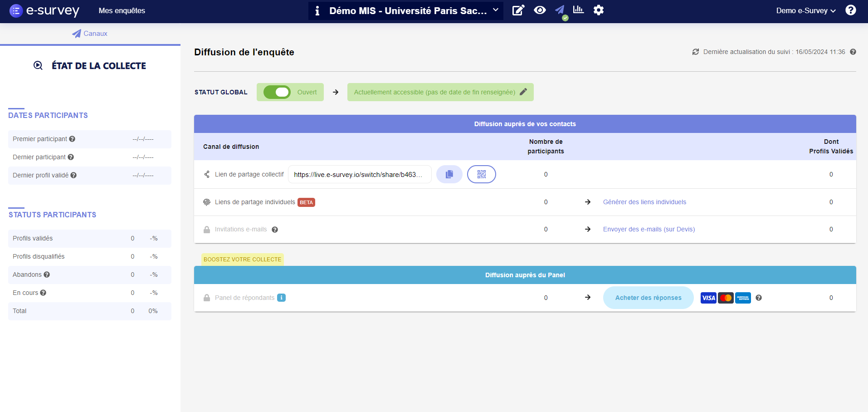The image size is (868, 412).
Task: Open the results bar chart icon
Action: coord(578,10)
